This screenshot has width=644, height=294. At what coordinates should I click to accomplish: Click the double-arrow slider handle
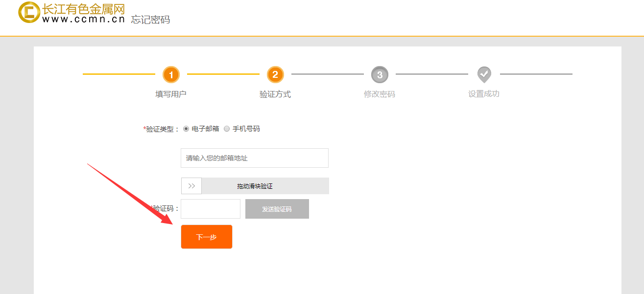click(x=191, y=186)
